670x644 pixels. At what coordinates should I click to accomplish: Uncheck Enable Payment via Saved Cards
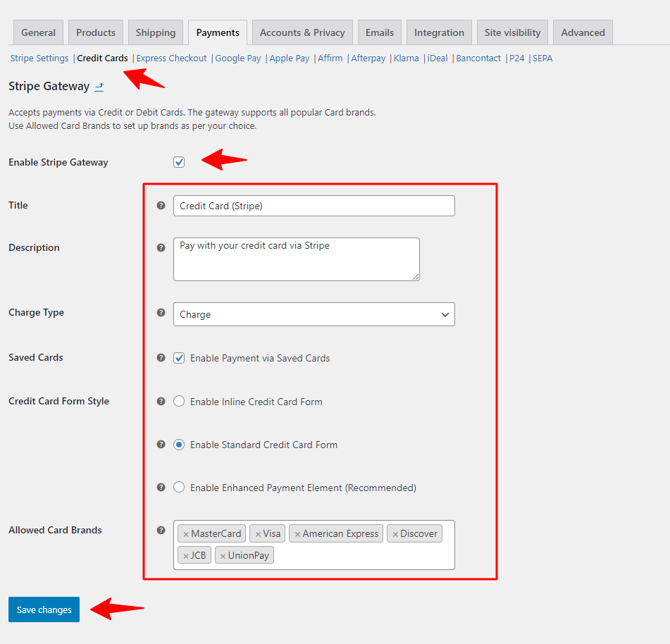point(179,358)
